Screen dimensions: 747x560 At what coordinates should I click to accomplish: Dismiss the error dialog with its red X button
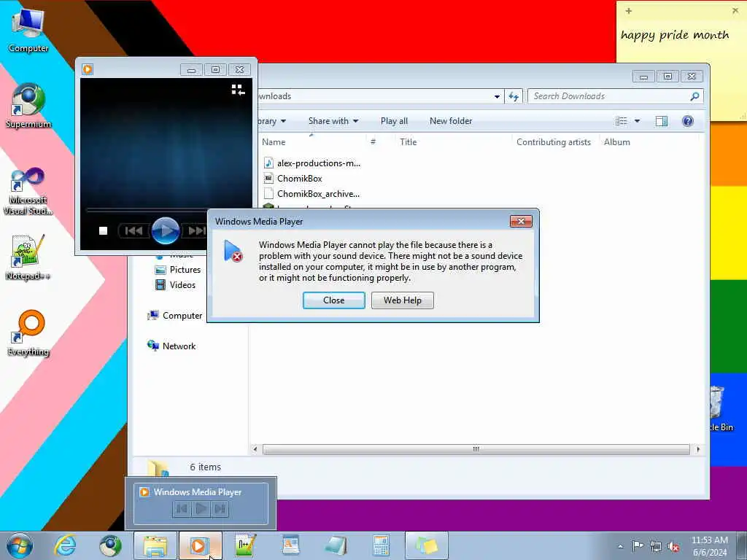click(x=521, y=222)
